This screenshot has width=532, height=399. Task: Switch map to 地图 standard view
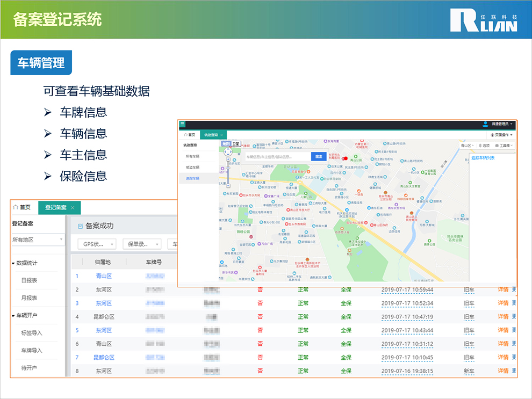[x=226, y=144]
